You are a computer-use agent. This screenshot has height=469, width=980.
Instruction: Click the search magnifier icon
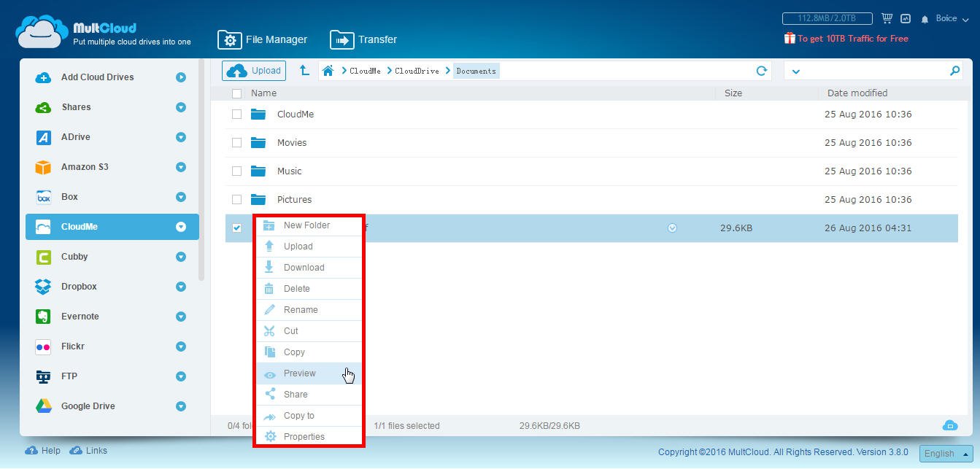point(954,71)
